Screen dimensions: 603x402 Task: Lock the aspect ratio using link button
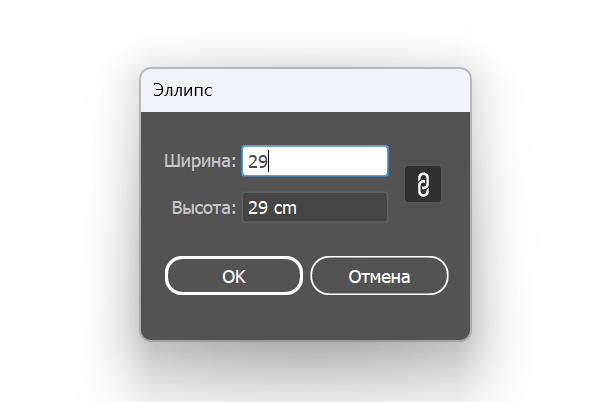click(x=423, y=184)
